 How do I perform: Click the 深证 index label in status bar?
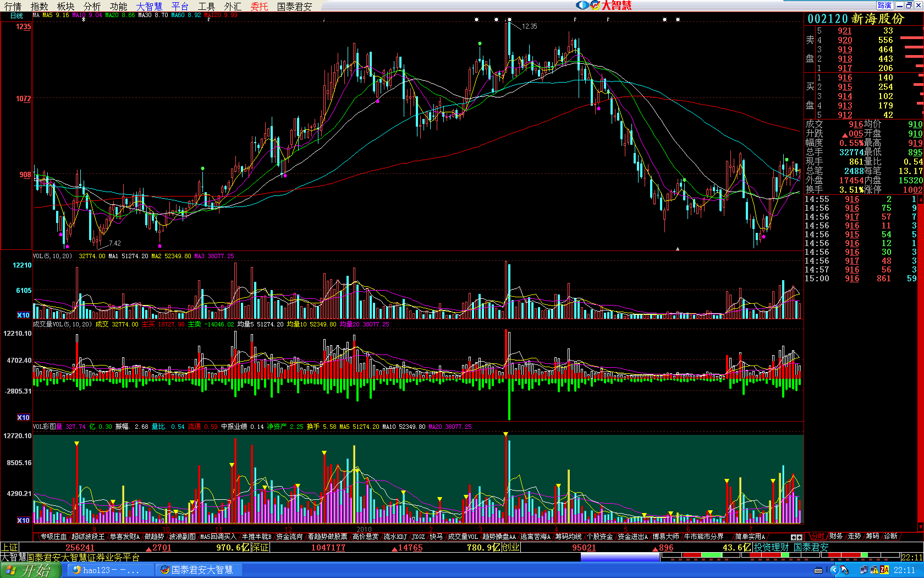pos(260,548)
